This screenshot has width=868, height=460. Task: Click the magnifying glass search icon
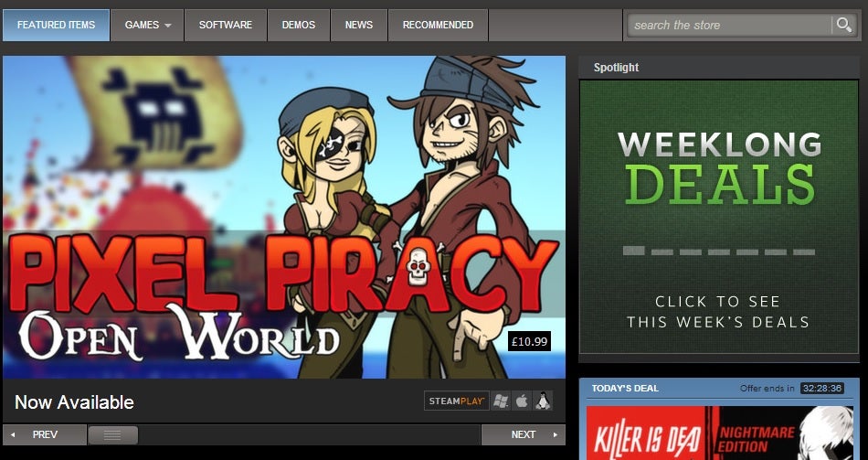pos(842,25)
